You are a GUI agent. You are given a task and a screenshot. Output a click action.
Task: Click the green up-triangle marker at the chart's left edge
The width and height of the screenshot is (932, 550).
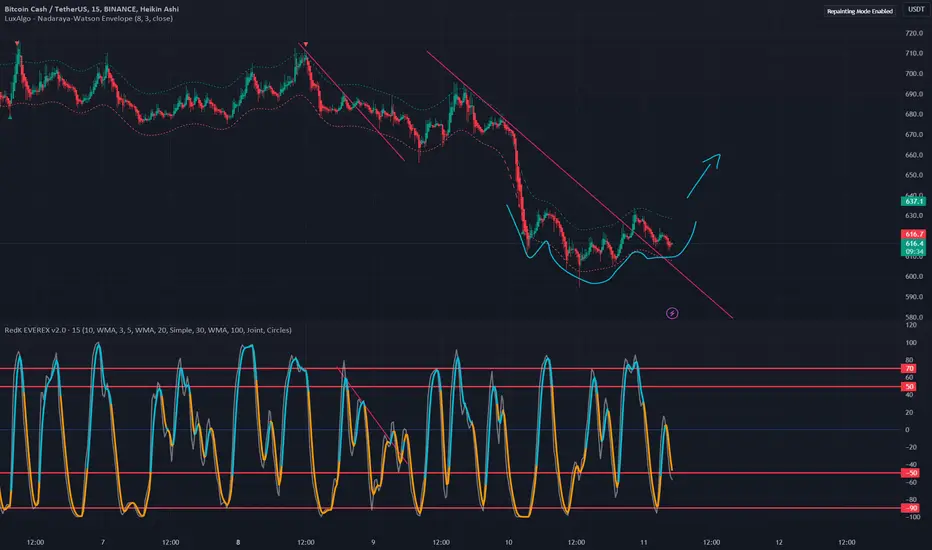tap(10, 117)
